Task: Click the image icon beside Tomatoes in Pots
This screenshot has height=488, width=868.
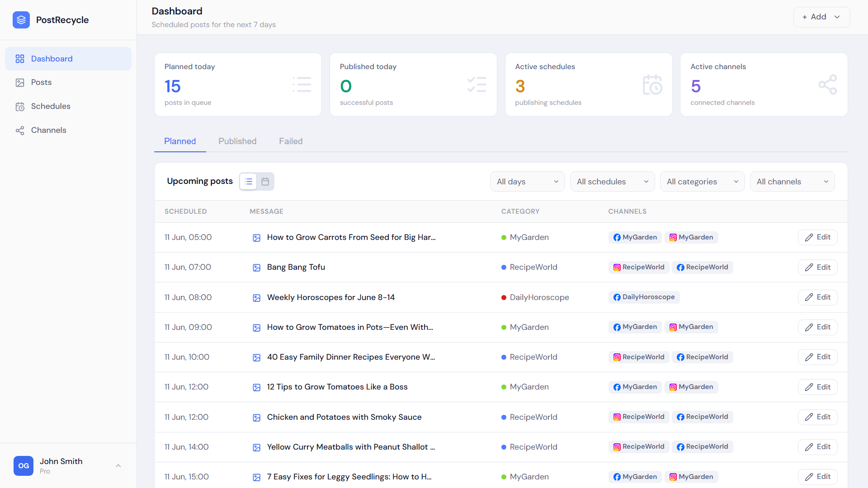Action: (256, 328)
